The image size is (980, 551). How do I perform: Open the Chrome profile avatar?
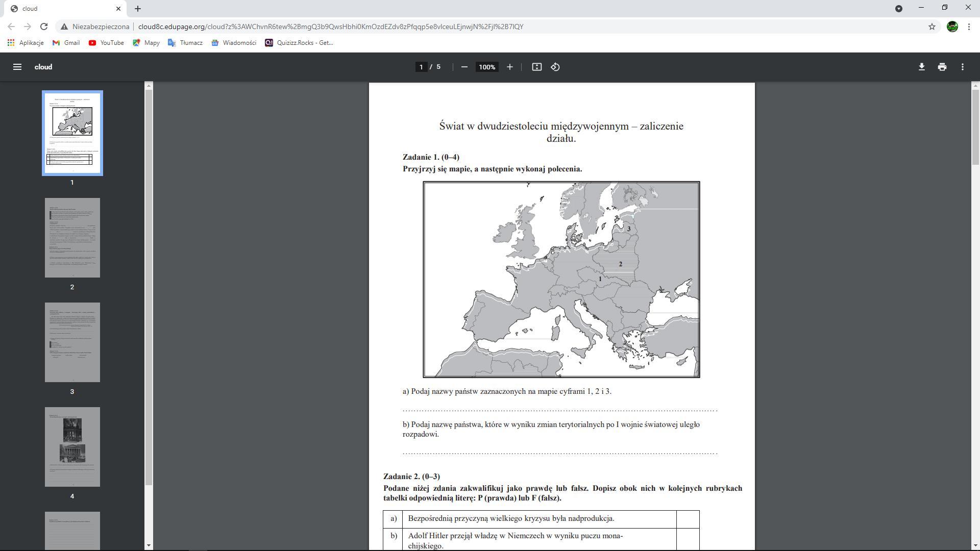(952, 27)
